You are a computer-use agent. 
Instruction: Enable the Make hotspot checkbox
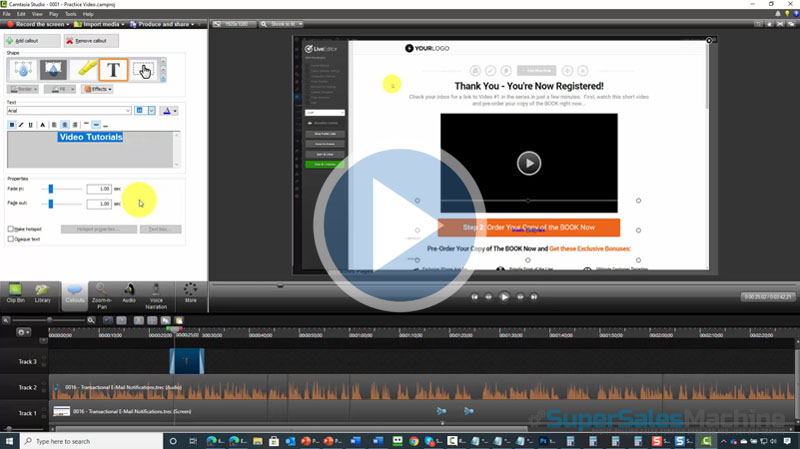11,229
